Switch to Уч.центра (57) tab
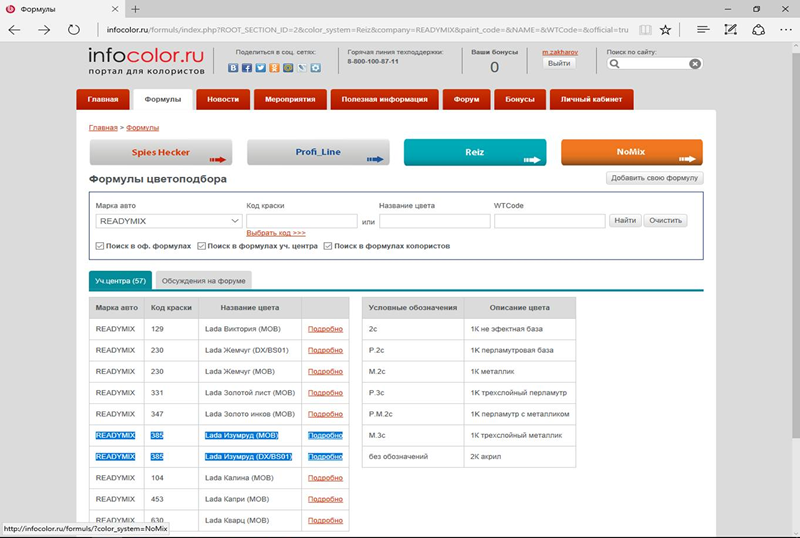The height and width of the screenshot is (538, 800). coord(120,281)
